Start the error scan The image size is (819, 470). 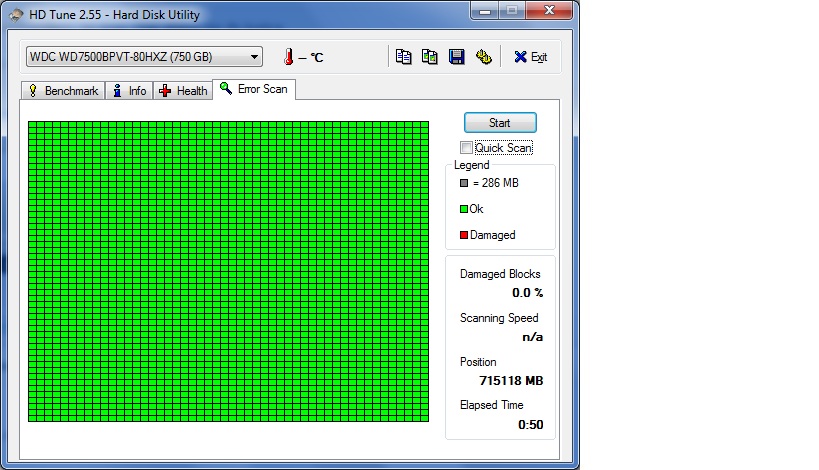[500, 123]
